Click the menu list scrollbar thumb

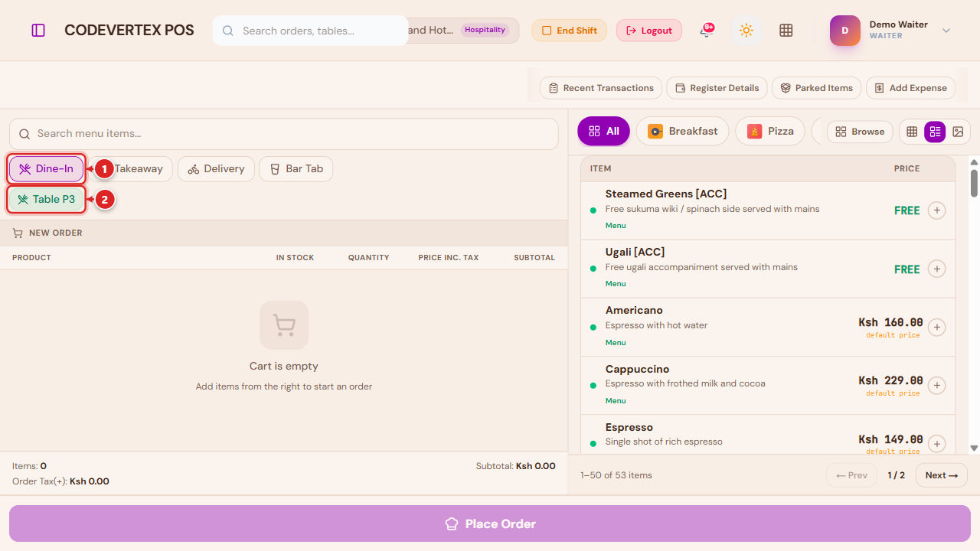point(974,183)
